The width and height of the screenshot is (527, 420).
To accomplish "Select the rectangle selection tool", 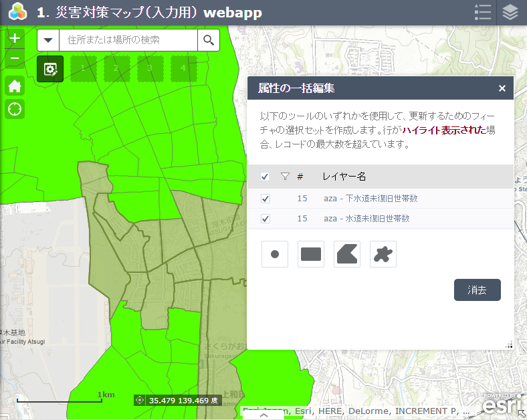I will (311, 254).
